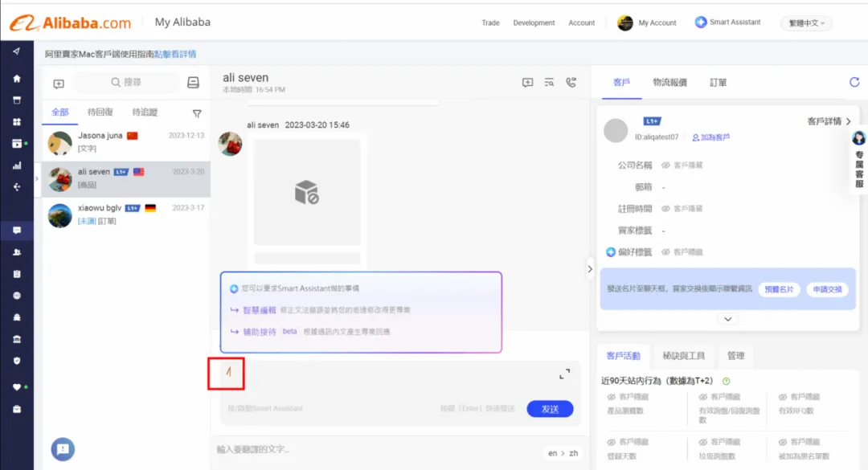This screenshot has height=470, width=868.
Task: Switch to 訂單 tab
Action: [718, 83]
